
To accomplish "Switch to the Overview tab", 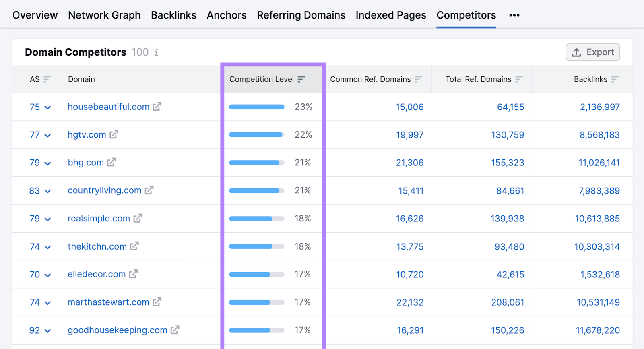I will [x=35, y=15].
